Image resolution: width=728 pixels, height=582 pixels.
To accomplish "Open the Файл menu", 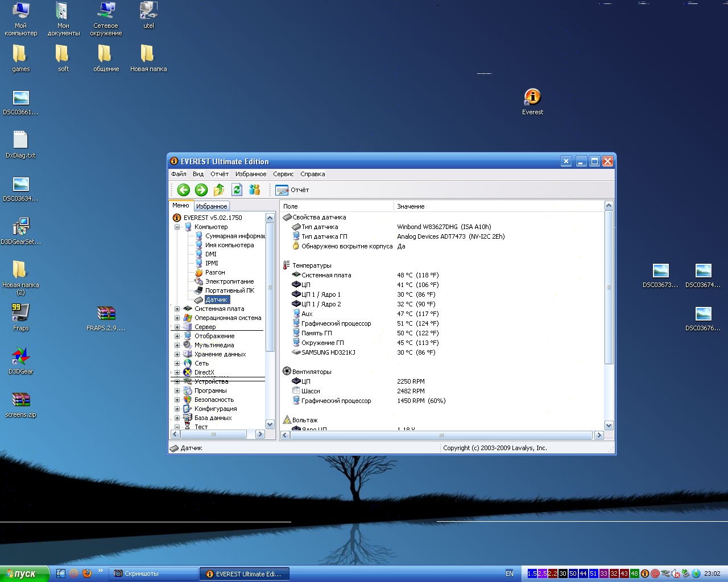I will click(179, 174).
